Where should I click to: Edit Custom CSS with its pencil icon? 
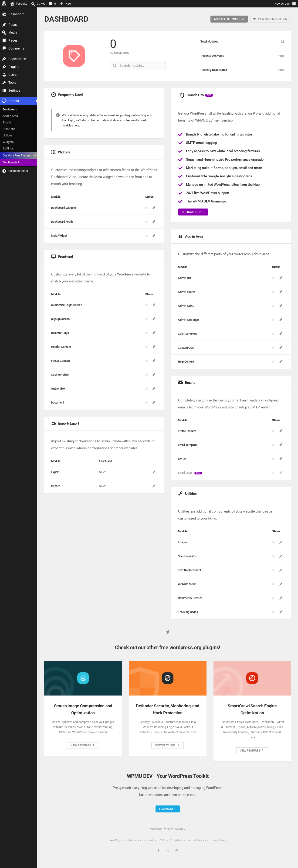click(281, 348)
